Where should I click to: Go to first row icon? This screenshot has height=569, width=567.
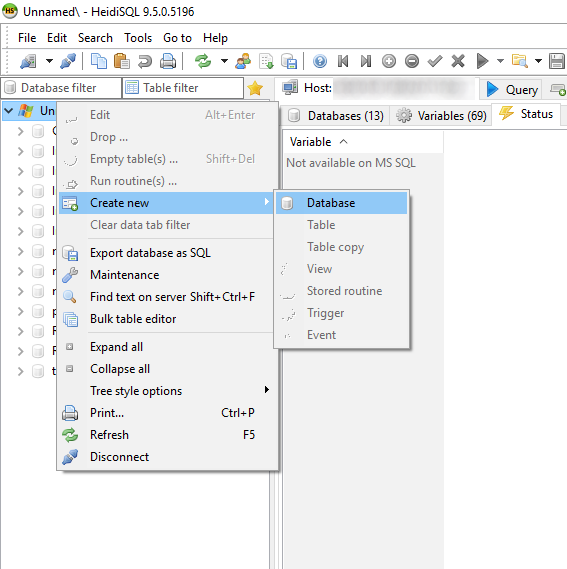coord(343,61)
